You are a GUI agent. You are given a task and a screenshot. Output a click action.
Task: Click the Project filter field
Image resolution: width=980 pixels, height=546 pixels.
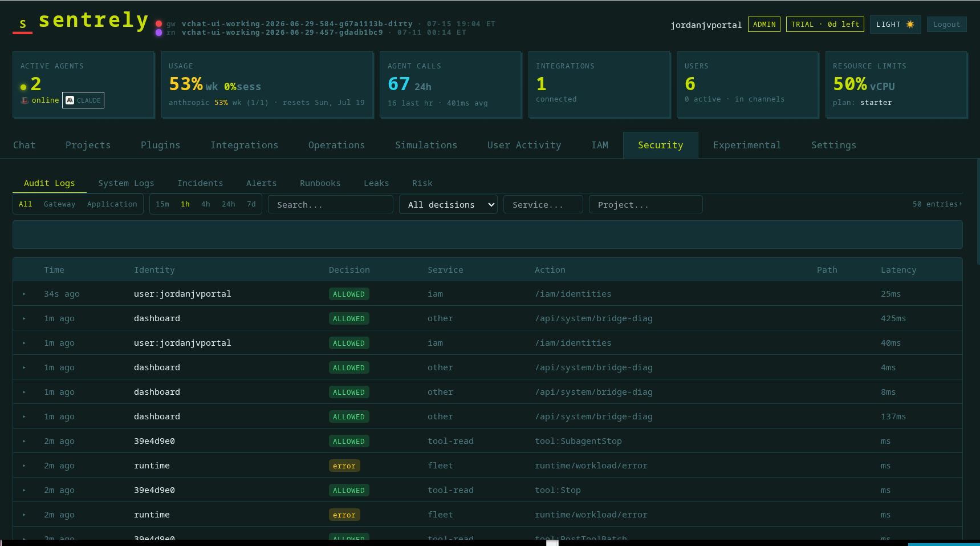[x=646, y=204]
